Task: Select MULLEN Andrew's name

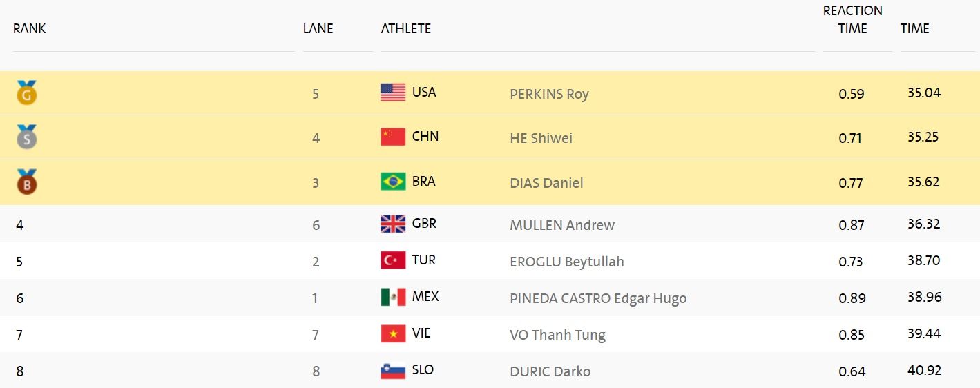Action: pos(562,225)
